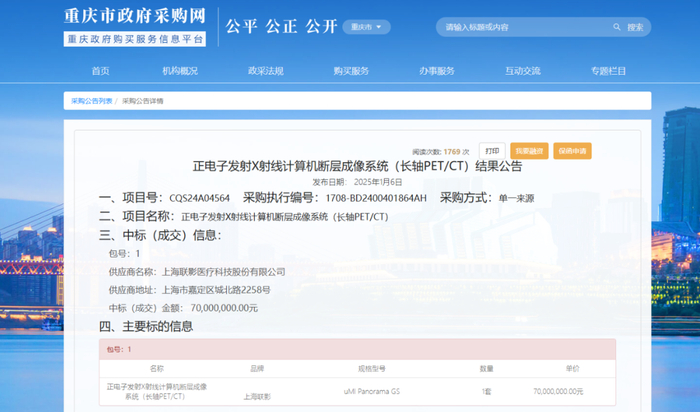700x412 pixels.
Task: Click the 规格型号 column header
Action: coord(371,369)
